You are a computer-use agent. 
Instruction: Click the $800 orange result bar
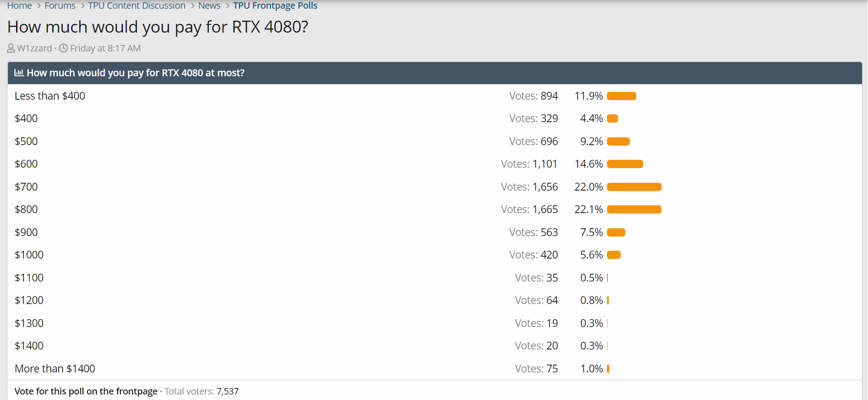coord(634,209)
